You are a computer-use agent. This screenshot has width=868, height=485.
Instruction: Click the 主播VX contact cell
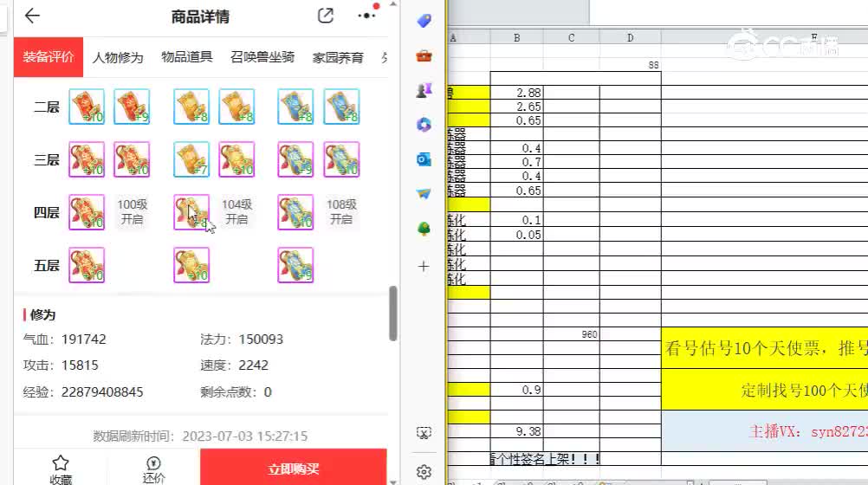point(765,430)
